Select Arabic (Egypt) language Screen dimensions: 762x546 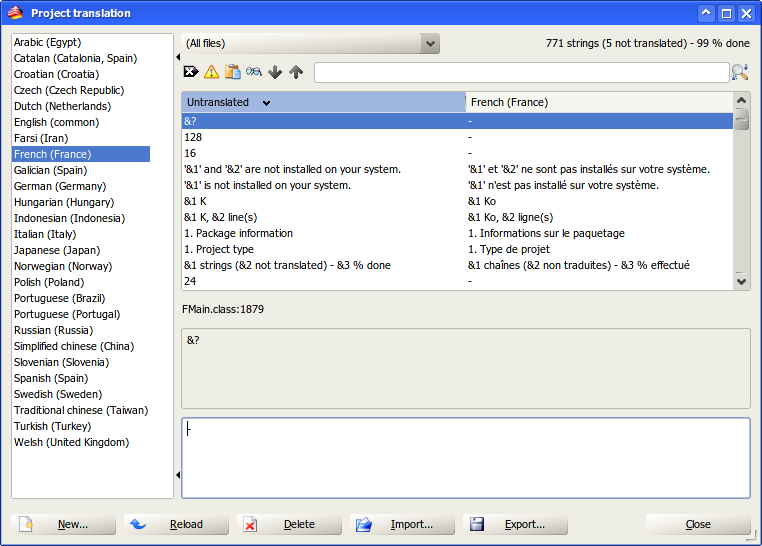47,42
